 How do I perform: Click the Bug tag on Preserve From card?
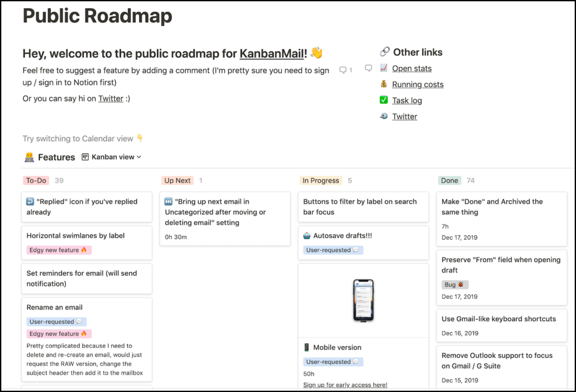[454, 285]
